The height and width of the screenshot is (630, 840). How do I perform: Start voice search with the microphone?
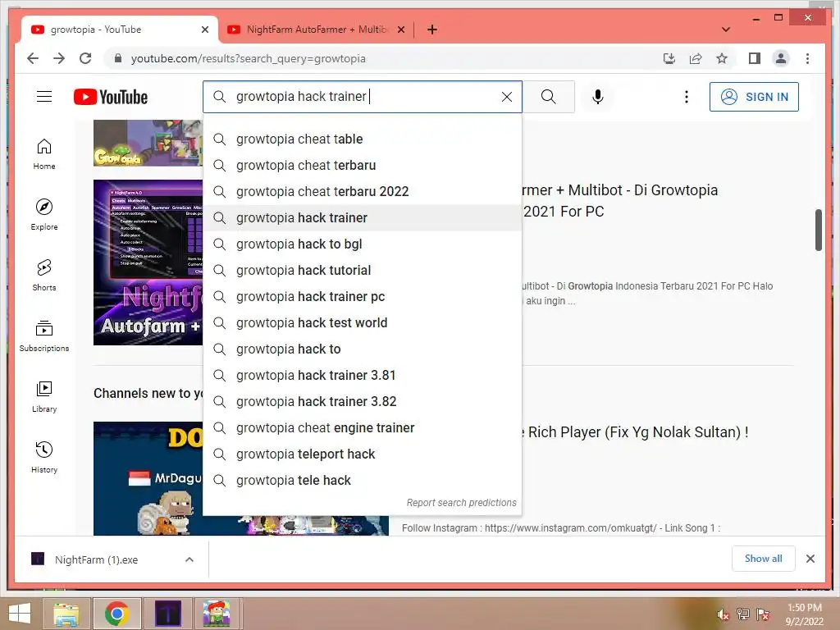(x=598, y=97)
